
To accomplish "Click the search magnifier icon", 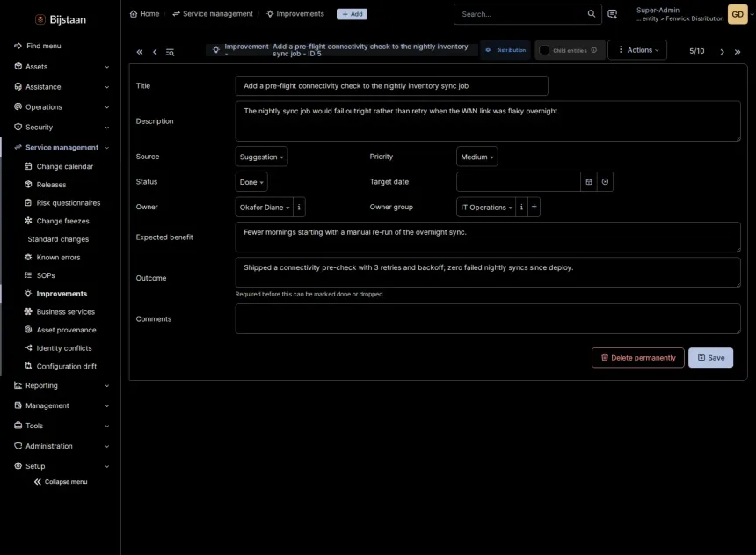I will [591, 14].
